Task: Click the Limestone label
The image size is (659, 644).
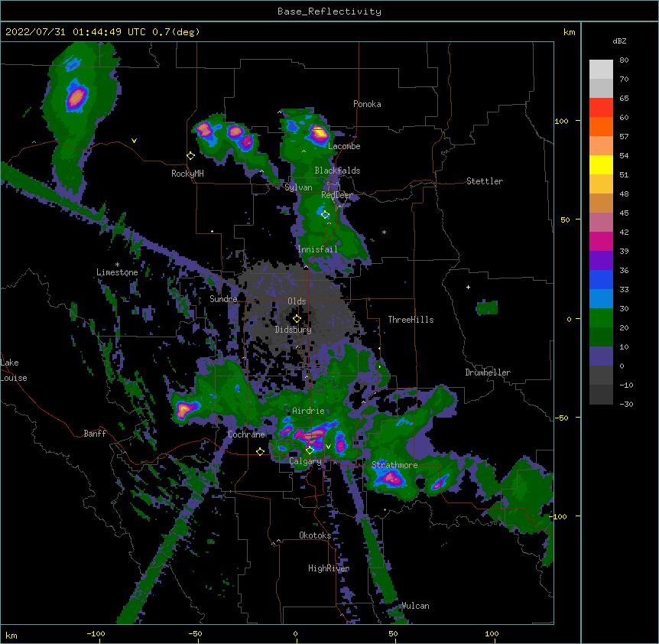Action: pos(117,272)
